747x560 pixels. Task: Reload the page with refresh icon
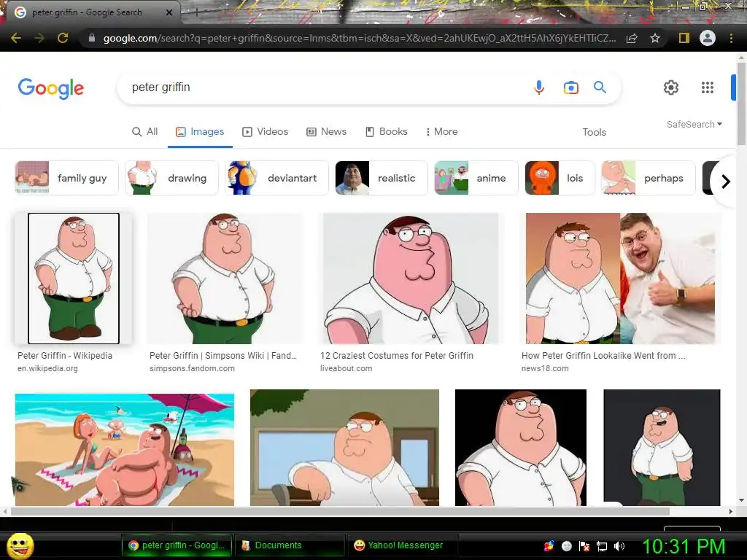point(63,38)
